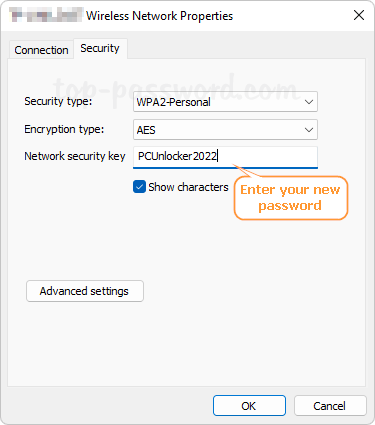This screenshot has height=425, width=375.
Task: Click the orange Enter your new password callout
Action: pyautogui.click(x=291, y=198)
